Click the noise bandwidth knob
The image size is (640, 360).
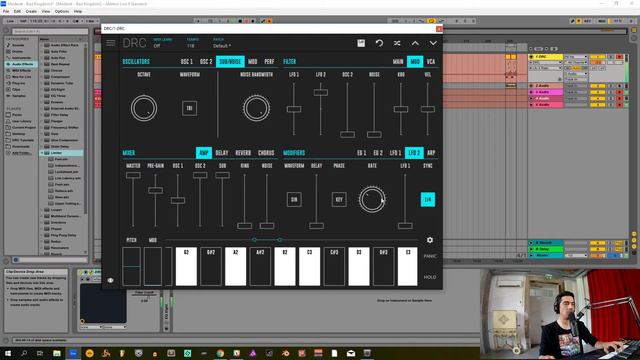[256, 108]
